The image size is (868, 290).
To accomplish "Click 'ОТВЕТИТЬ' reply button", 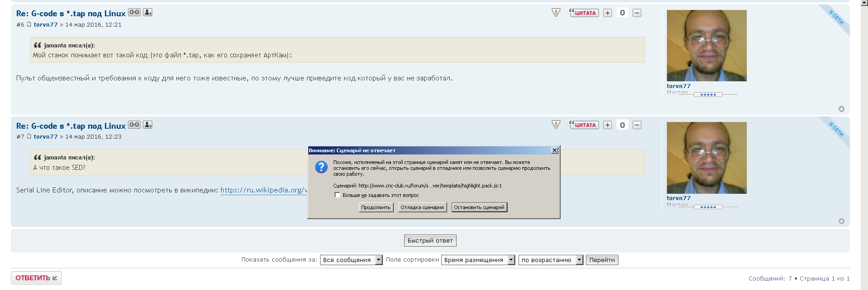I will pos(36,278).
